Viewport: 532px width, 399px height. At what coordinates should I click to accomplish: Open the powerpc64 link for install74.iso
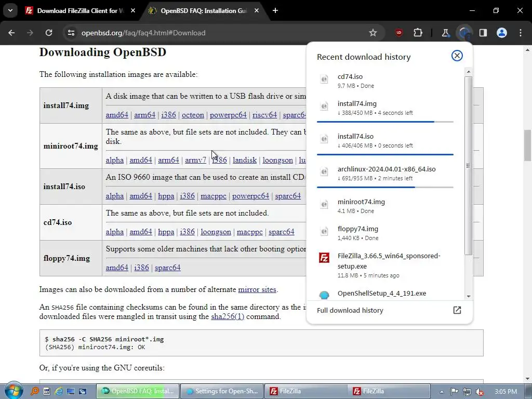point(250,196)
